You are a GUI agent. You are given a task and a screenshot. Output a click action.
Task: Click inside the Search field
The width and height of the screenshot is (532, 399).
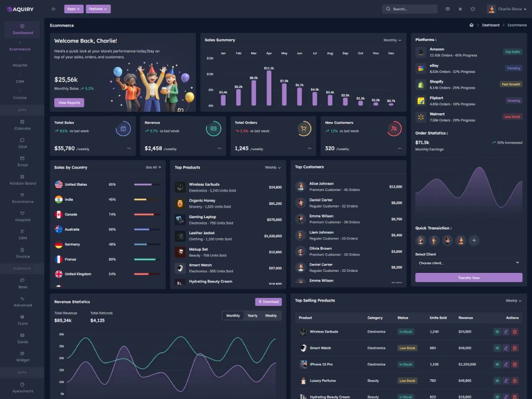[x=410, y=9]
